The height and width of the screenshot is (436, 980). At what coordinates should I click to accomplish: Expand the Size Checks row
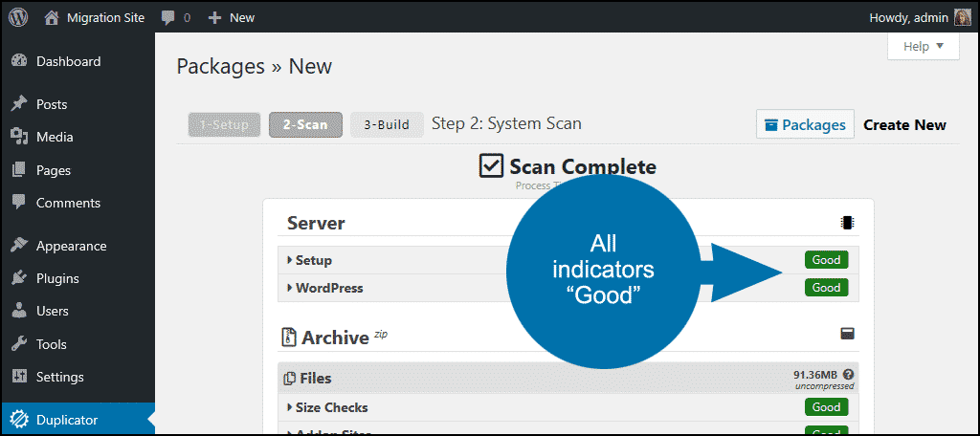[x=568, y=407]
